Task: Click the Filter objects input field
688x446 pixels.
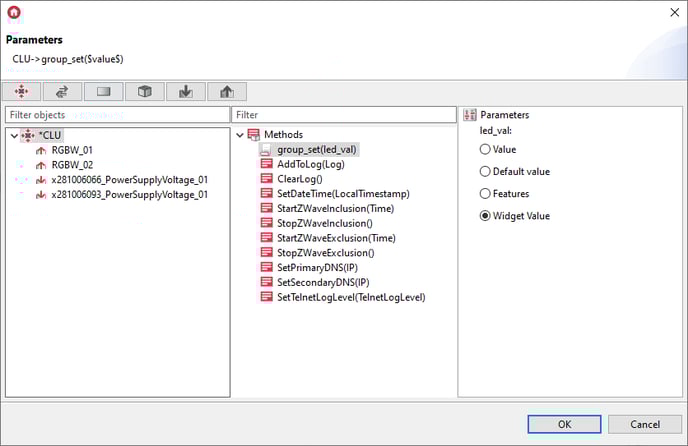Action: (117, 115)
